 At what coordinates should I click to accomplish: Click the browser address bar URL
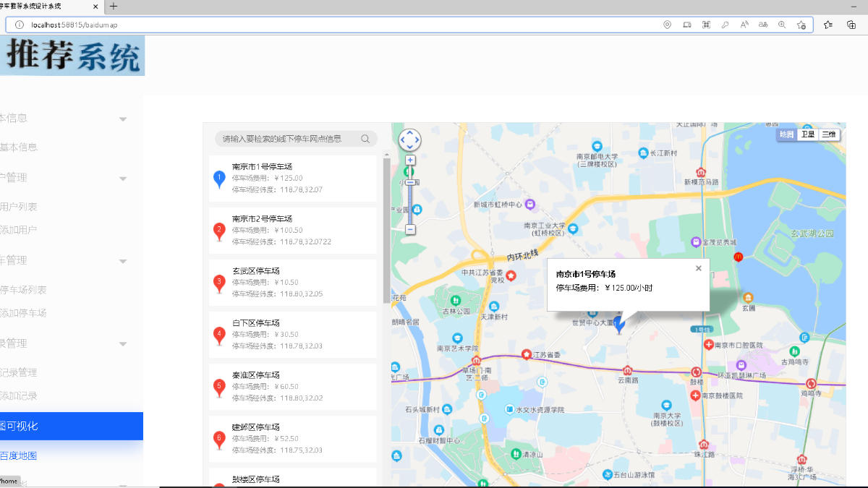click(75, 25)
